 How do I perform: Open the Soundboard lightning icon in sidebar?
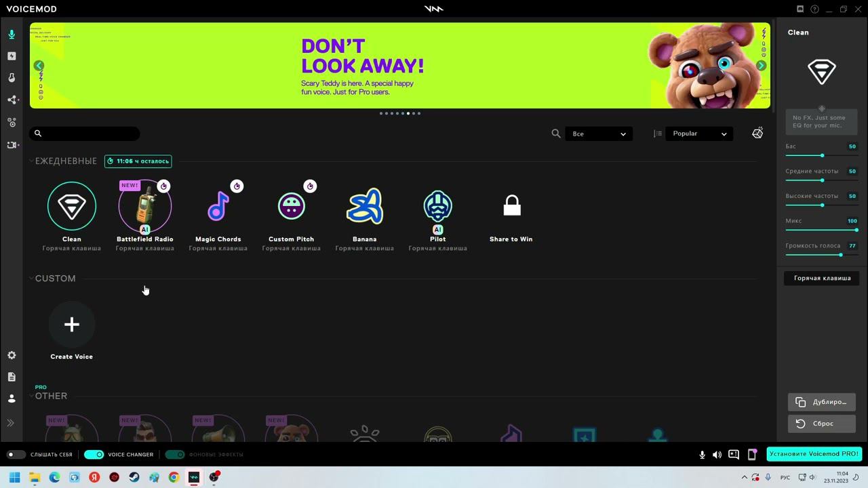[12, 56]
